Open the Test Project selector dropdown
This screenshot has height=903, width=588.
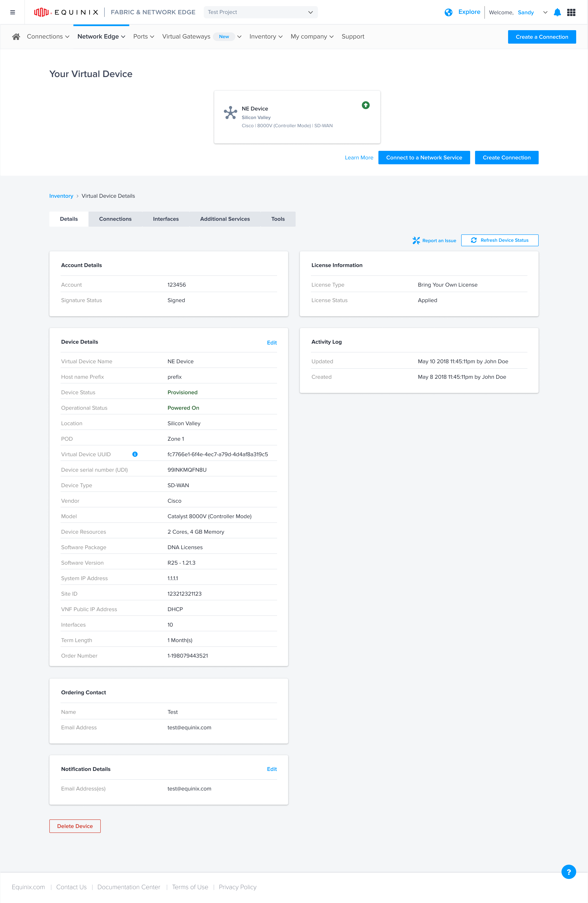(261, 12)
